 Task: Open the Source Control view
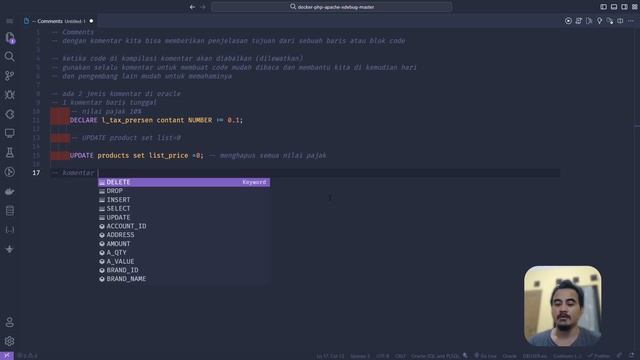[x=10, y=76]
